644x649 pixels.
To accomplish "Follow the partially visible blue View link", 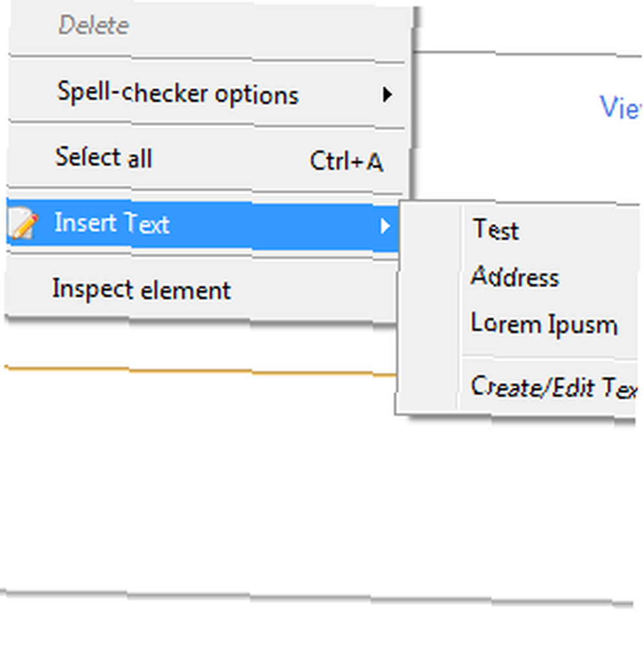I will click(x=621, y=108).
